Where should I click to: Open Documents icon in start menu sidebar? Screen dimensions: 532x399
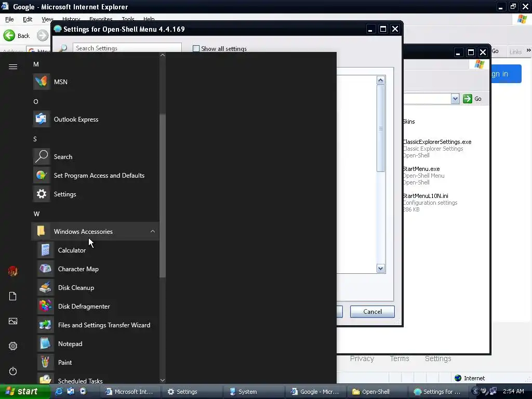[13, 296]
